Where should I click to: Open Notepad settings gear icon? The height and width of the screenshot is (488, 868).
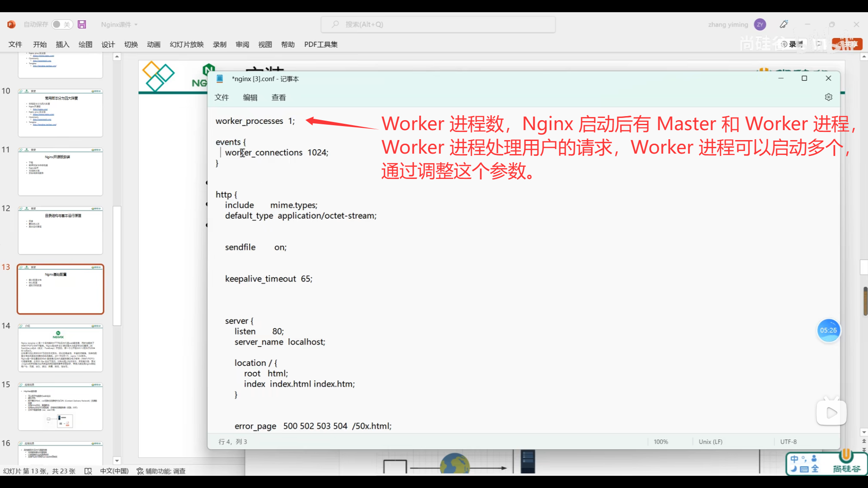(828, 97)
